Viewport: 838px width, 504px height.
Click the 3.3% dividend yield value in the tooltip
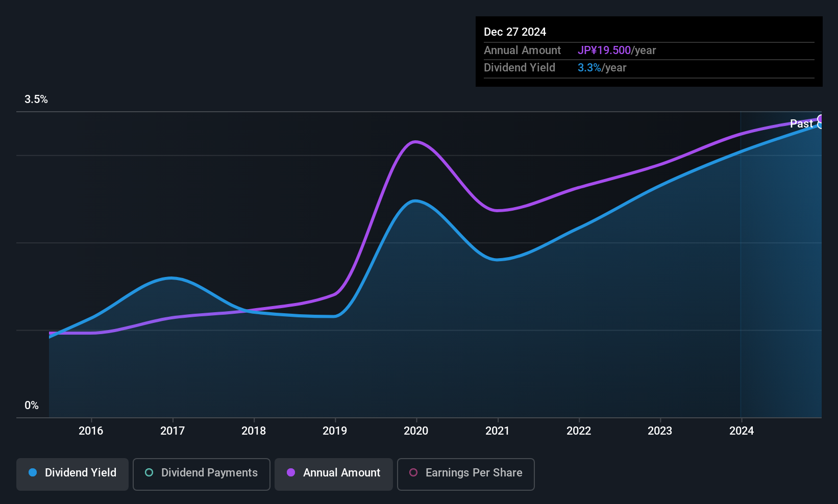(x=589, y=67)
